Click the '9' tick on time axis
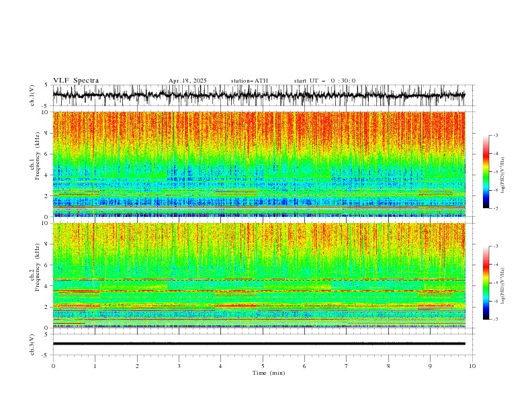Screen dimensions: 532x411 click(430, 366)
